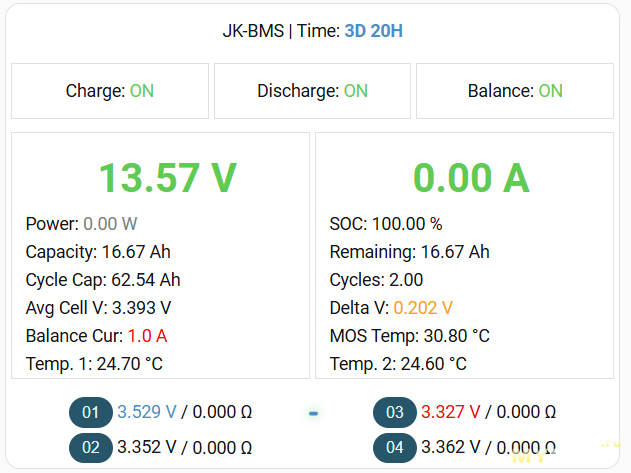Click the Cycle Cap 62.54 Ah row

tap(103, 280)
